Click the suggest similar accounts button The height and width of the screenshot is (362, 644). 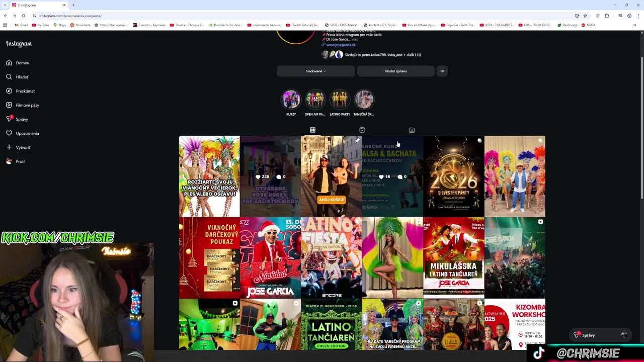442,71
